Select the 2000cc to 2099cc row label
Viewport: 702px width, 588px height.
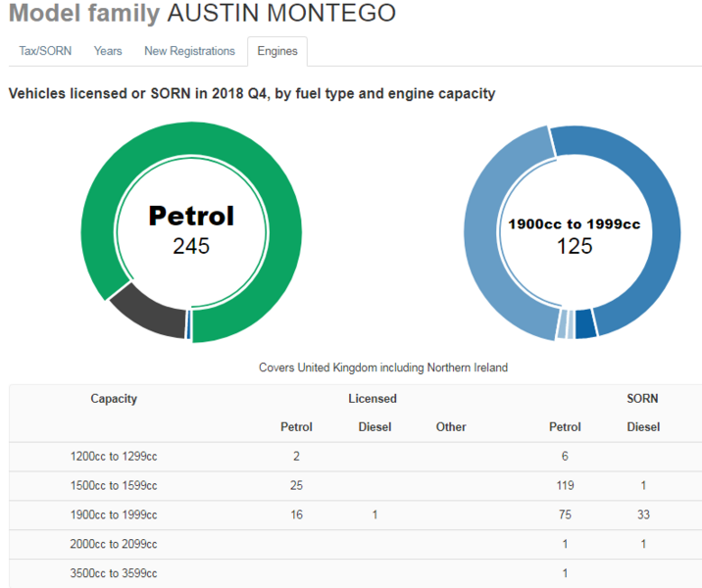pos(114,544)
